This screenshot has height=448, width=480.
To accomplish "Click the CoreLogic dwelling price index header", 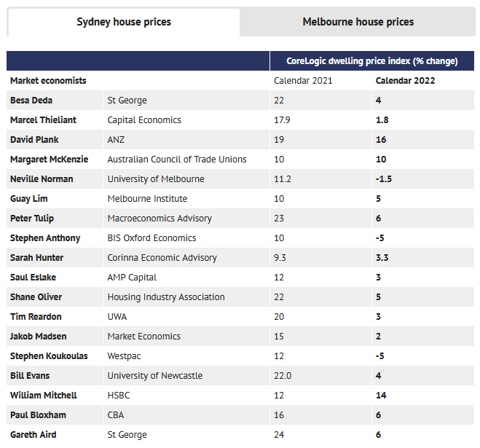I will [x=371, y=61].
